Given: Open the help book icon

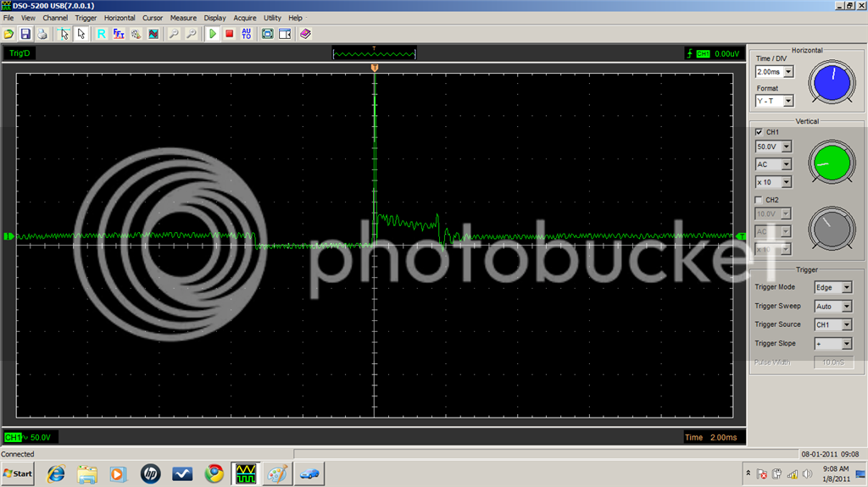Looking at the screenshot, I should (x=305, y=34).
